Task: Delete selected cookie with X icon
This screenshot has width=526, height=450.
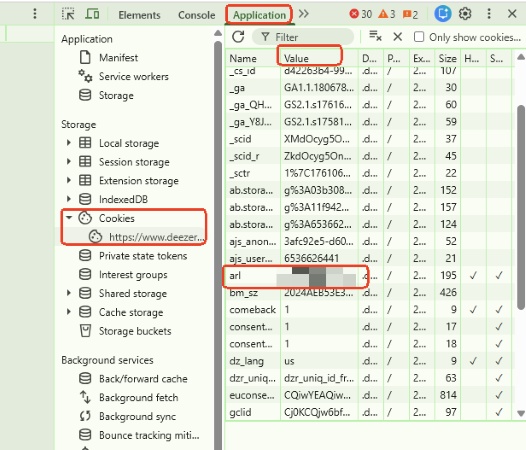Action: (398, 36)
